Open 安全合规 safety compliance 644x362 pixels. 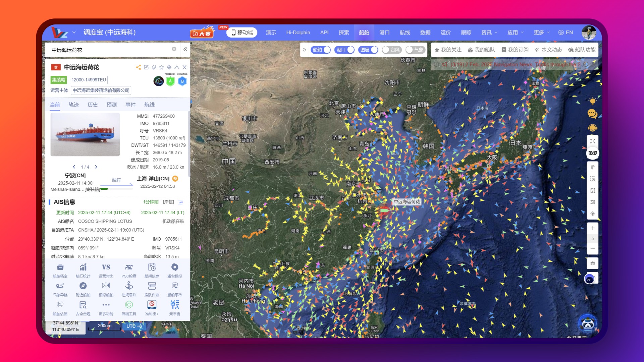(83, 308)
